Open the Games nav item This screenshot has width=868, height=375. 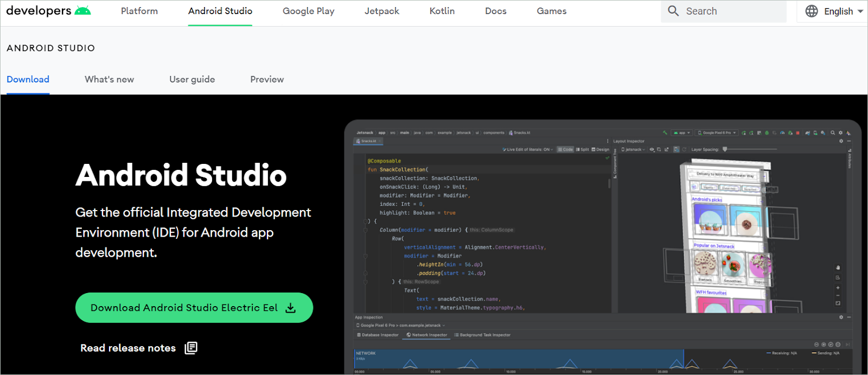coord(552,11)
